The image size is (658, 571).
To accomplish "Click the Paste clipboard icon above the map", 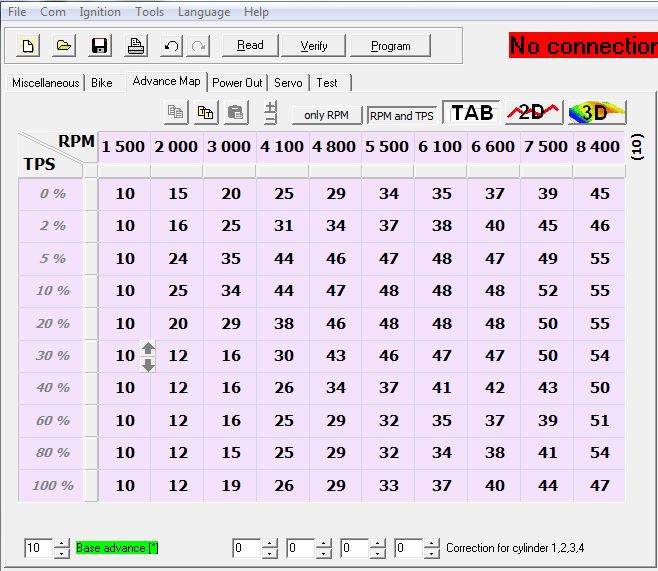I will (x=235, y=113).
